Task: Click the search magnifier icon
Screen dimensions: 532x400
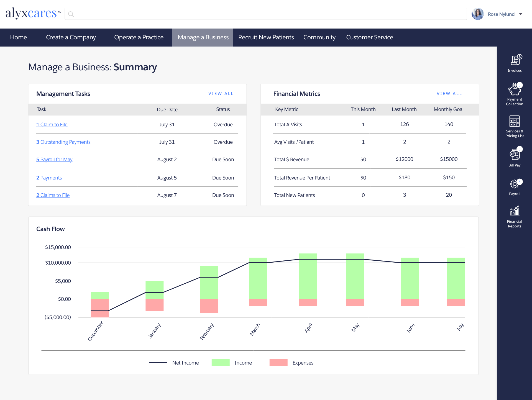Action: [71, 14]
